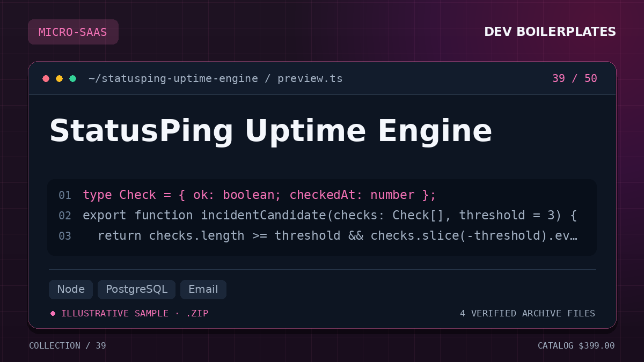Click line number 03
The width and height of the screenshot is (644, 362).
pos(65,236)
